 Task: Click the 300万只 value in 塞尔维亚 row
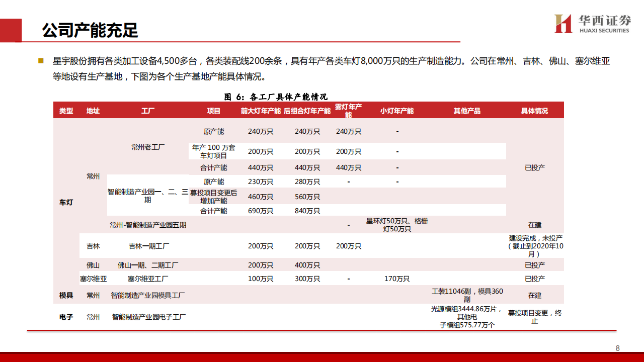coord(307,279)
